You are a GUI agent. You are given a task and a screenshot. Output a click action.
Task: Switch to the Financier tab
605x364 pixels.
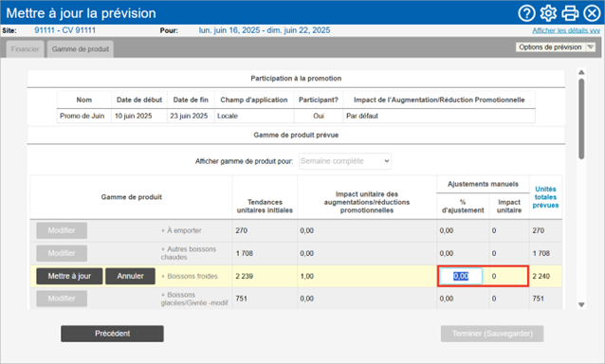click(x=25, y=49)
